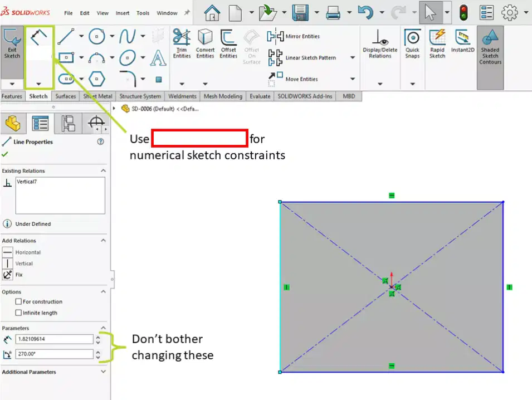This screenshot has width=532, height=400.
Task: Select the polygon sketch tool
Action: [x=96, y=79]
